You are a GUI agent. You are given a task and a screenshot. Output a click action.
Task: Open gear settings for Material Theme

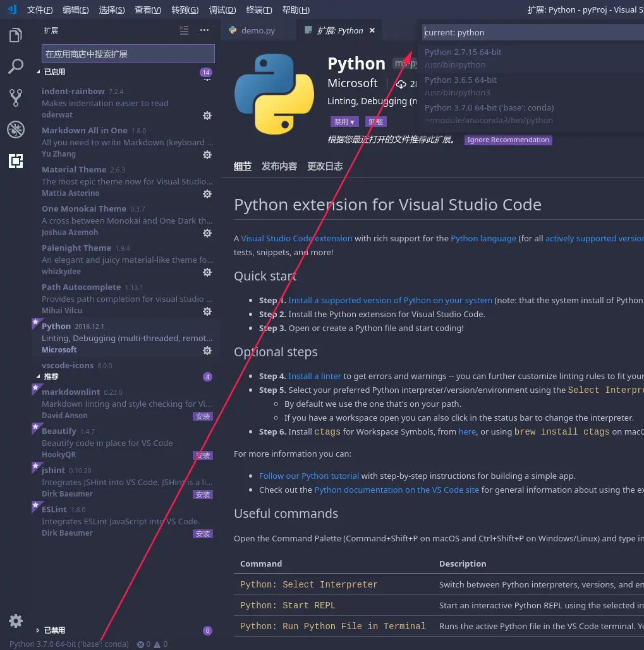tap(207, 194)
